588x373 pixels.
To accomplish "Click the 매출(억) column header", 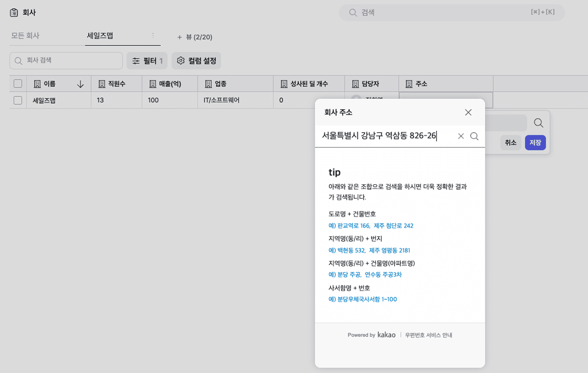I will 170,84.
